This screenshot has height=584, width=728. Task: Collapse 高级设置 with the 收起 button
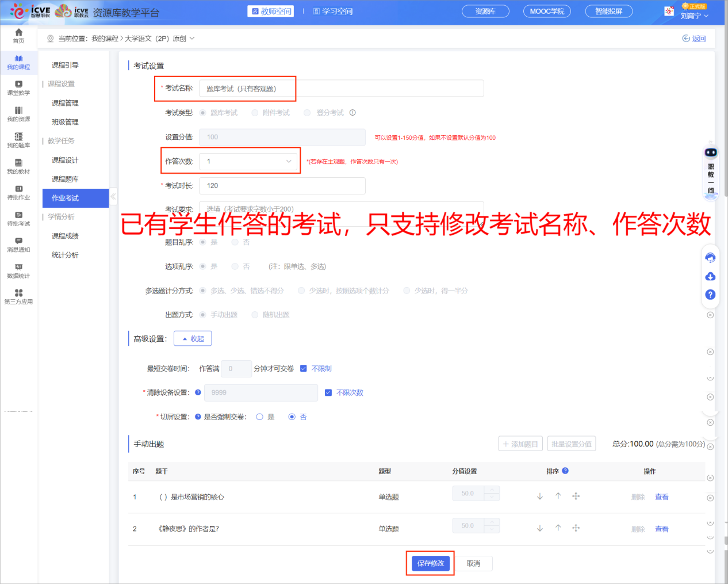(193, 338)
